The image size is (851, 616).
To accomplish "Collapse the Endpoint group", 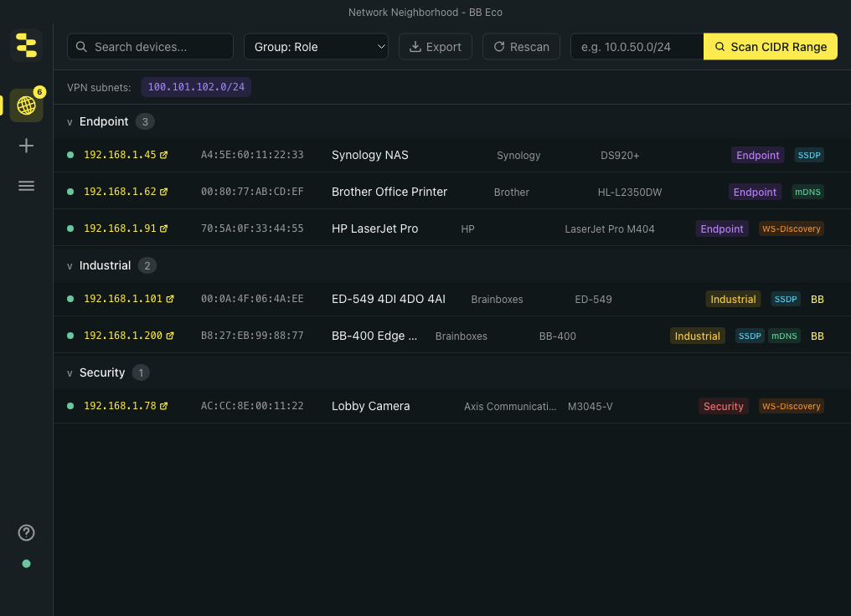I will (x=70, y=122).
